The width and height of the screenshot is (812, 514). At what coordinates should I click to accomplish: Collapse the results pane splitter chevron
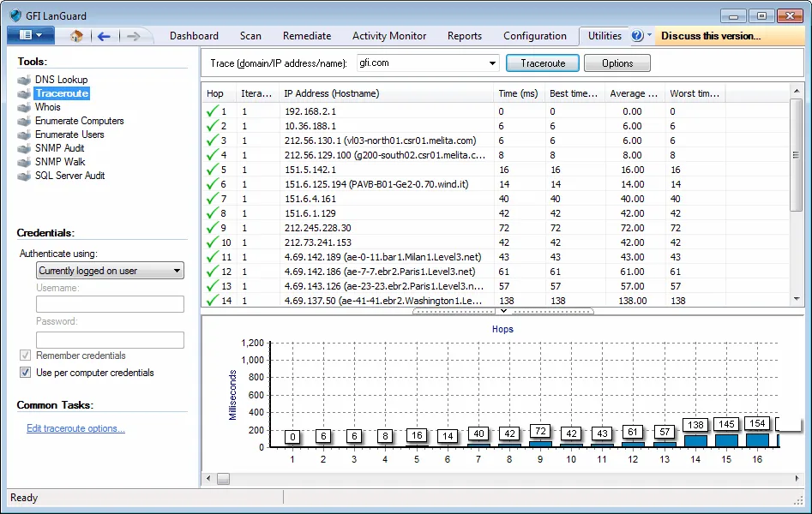click(x=503, y=311)
